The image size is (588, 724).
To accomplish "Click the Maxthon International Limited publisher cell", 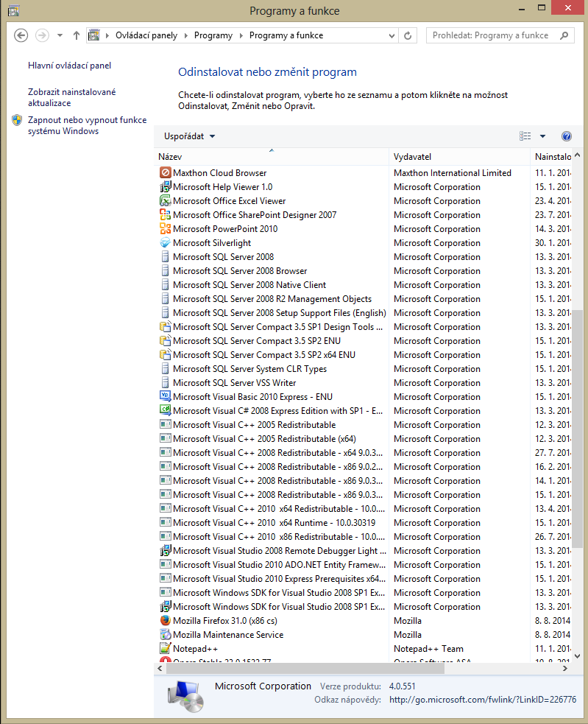I will 453,172.
